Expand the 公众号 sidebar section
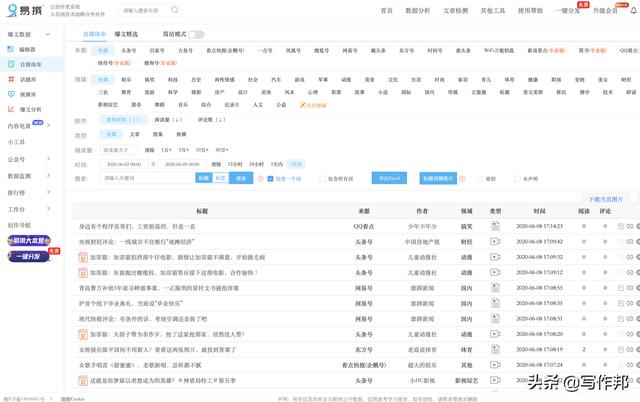The image size is (640, 402). (48, 159)
